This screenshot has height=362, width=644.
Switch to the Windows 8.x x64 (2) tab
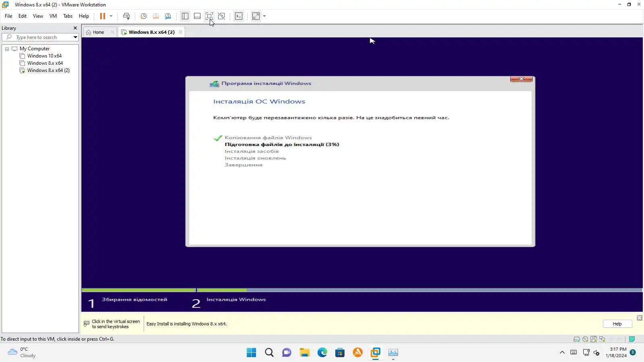point(151,32)
